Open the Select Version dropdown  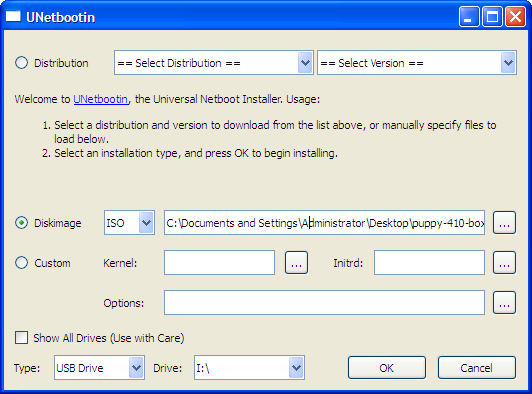tap(417, 63)
